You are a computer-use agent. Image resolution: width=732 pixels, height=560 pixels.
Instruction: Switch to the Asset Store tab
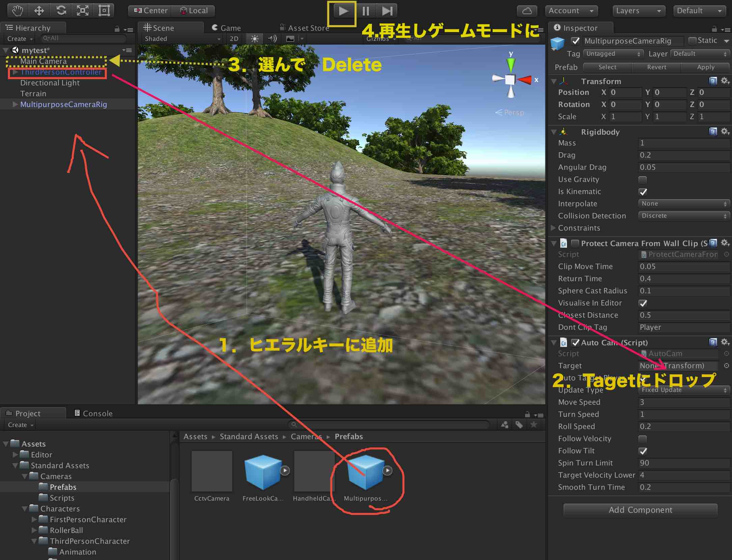pos(304,28)
